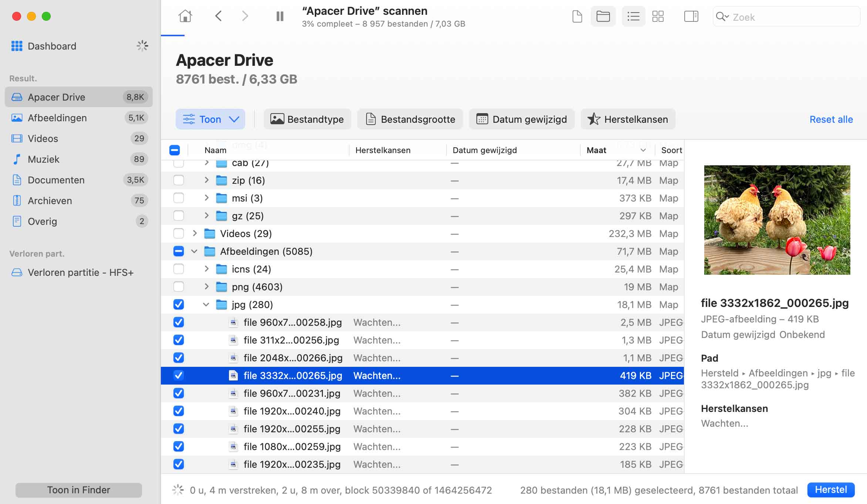The width and height of the screenshot is (867, 504).
Task: Expand the Videos (29) folder
Action: click(x=195, y=233)
